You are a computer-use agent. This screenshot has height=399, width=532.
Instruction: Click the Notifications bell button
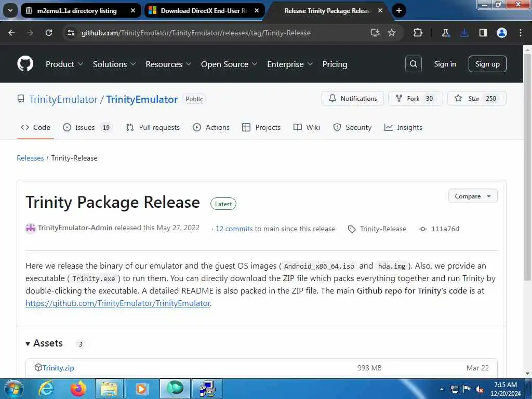pyautogui.click(x=353, y=98)
